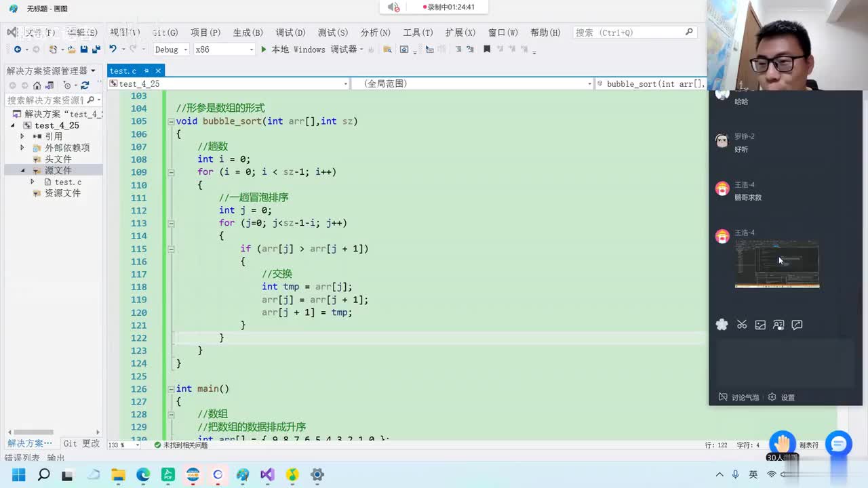Open the 工具(T) tools menu

tap(418, 33)
